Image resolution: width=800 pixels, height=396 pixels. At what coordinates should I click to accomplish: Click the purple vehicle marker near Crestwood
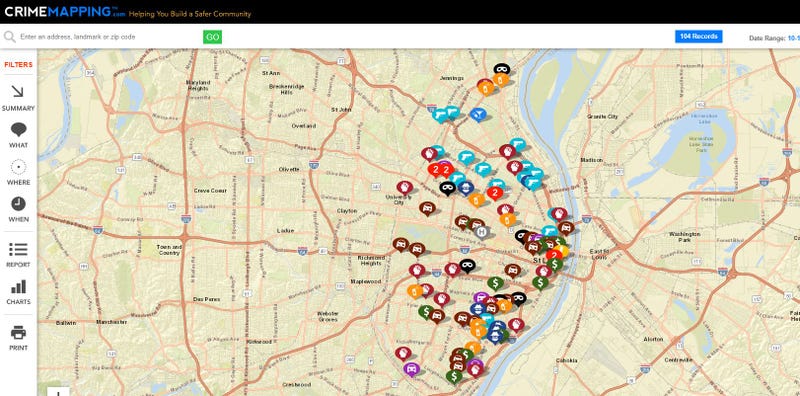(x=410, y=368)
